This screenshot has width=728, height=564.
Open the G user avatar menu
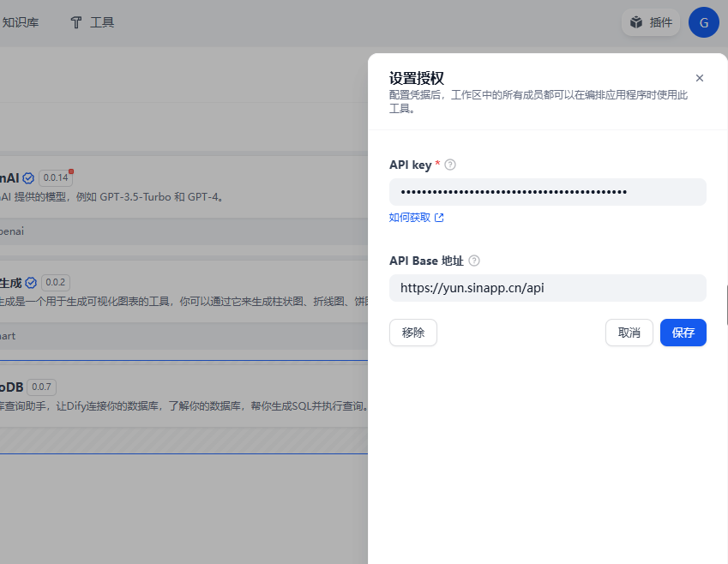tap(703, 22)
